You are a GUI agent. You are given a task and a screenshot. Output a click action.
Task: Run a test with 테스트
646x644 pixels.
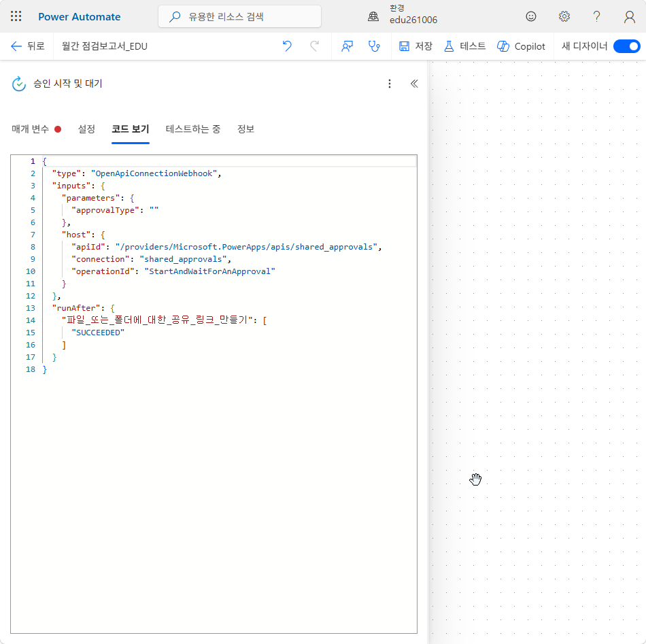464,46
